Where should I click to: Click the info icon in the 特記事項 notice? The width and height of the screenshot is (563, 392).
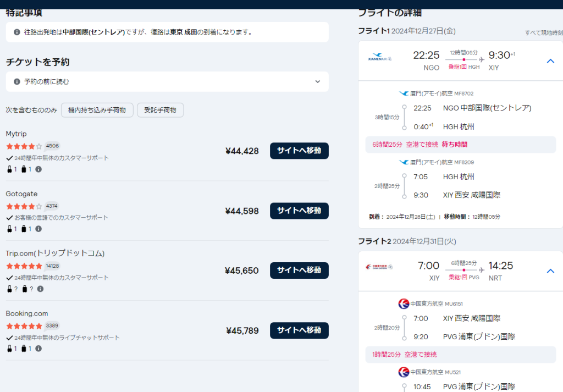(x=17, y=32)
